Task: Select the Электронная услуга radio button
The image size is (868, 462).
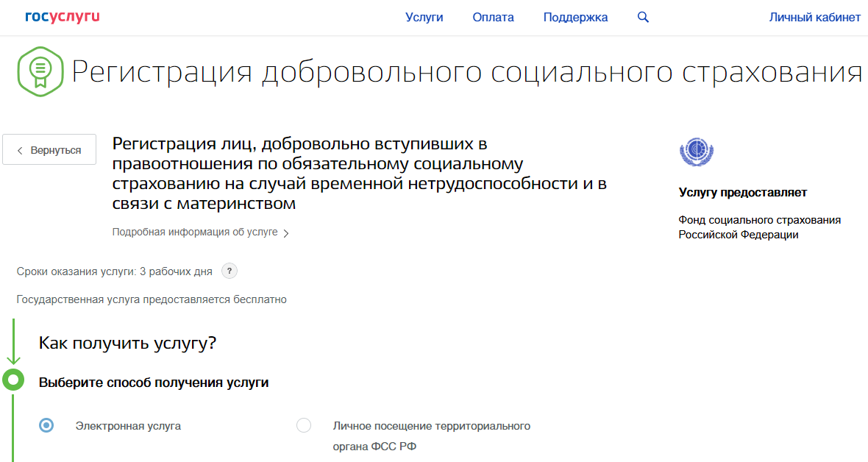Action: (x=46, y=425)
